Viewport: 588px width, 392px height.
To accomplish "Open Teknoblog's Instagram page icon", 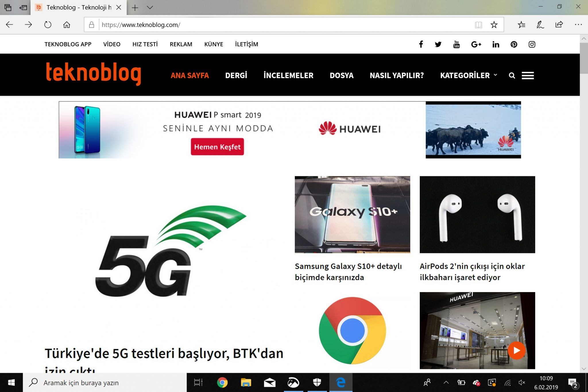I will tap(532, 44).
